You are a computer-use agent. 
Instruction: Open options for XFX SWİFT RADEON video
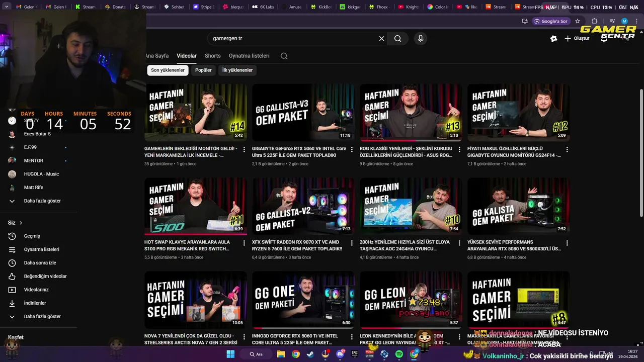pos(352,243)
